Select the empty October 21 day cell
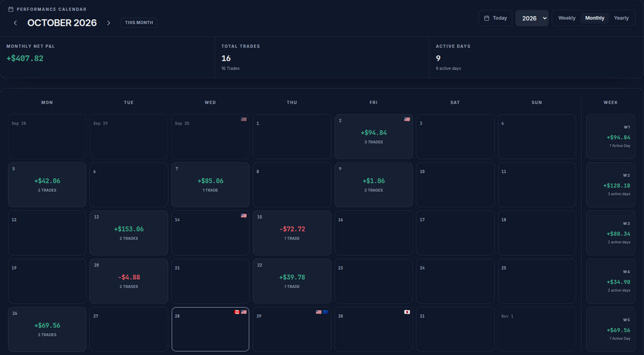This screenshot has height=355, width=644. click(210, 281)
